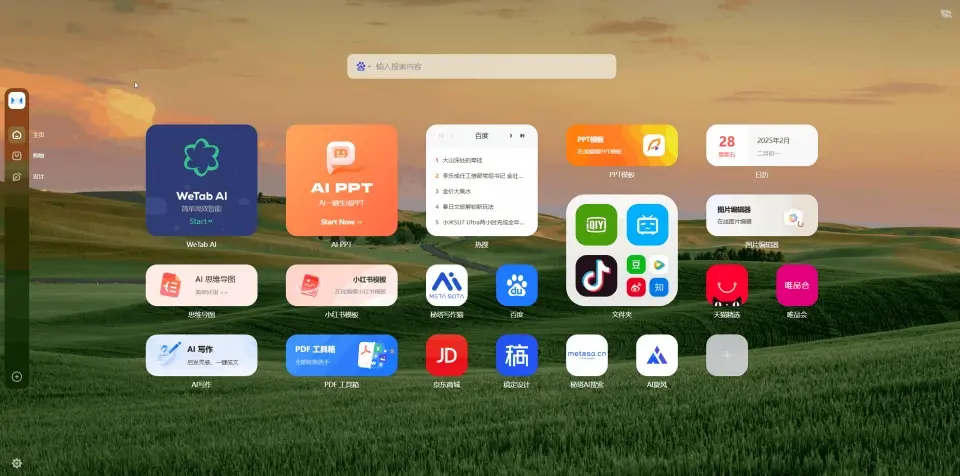The image size is (960, 476).
Task: Add a new shortcut with gray plus tile
Action: 727,355
